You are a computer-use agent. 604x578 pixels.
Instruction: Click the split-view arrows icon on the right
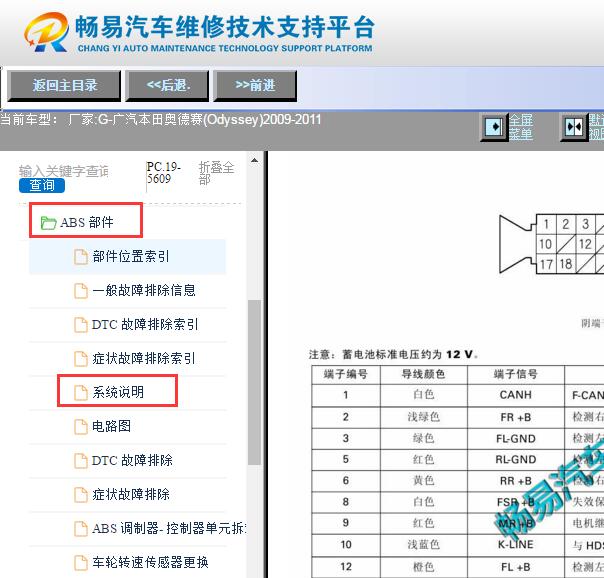click(574, 127)
